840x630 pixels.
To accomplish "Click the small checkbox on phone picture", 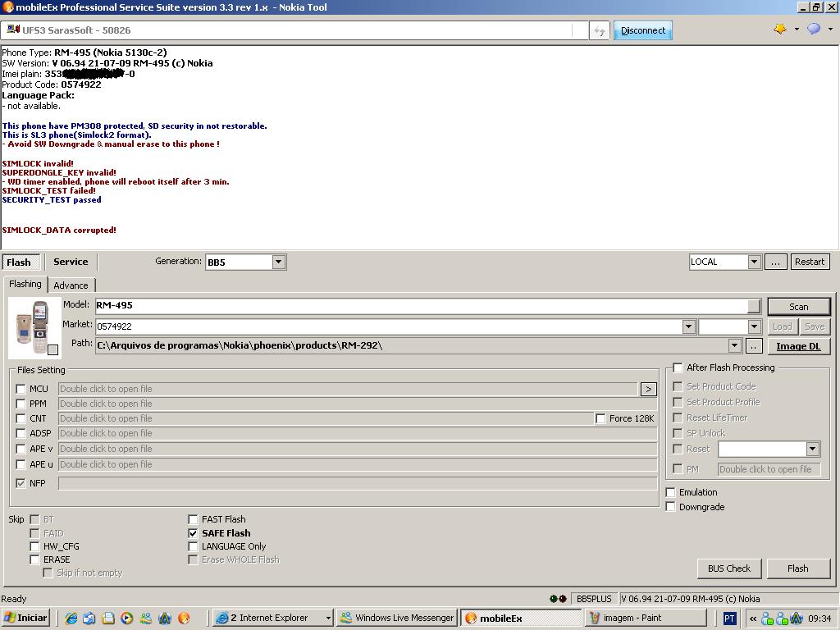I will click(x=52, y=349).
